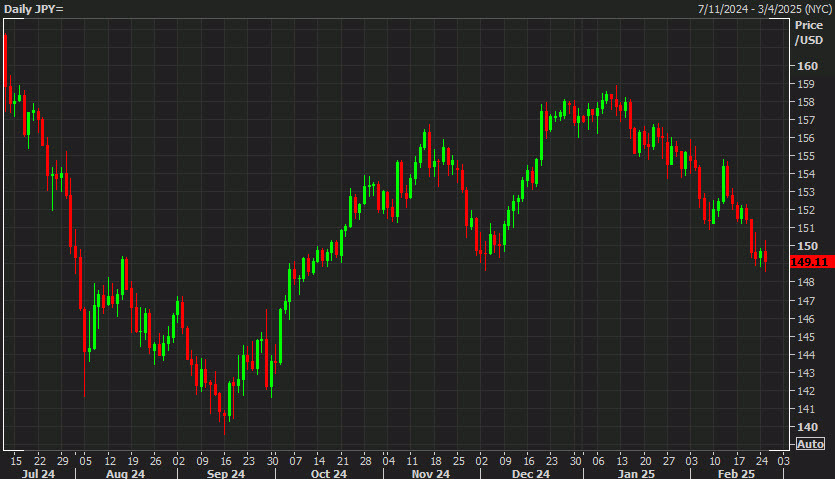Image resolution: width=835 pixels, height=479 pixels.
Task: Click date tick 19 above Aug 24
Action: tap(133, 461)
